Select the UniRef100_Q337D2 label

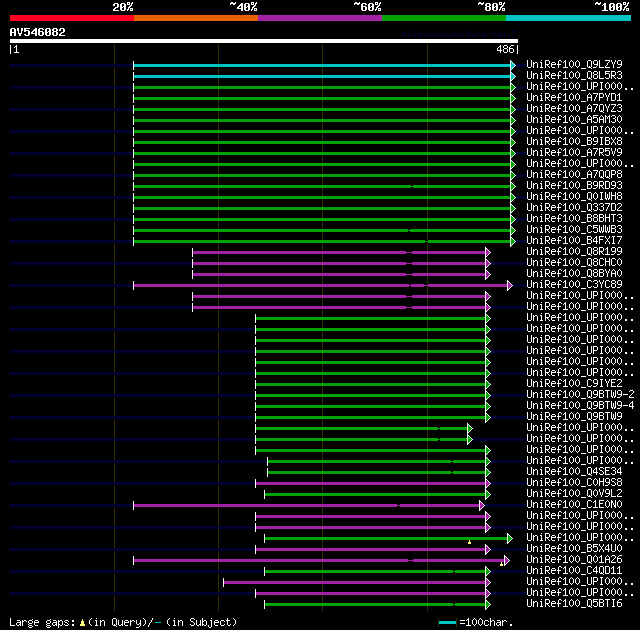[574, 208]
